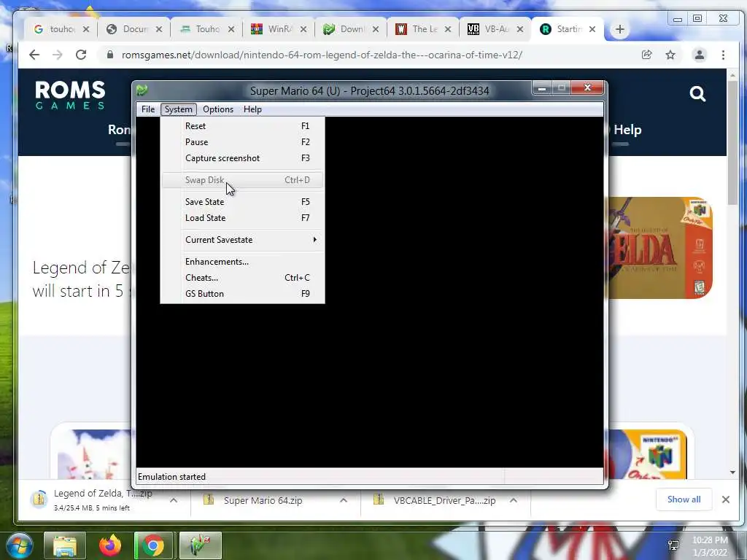Open the Options menu in Project64
Screen dimensions: 747x560
218,109
